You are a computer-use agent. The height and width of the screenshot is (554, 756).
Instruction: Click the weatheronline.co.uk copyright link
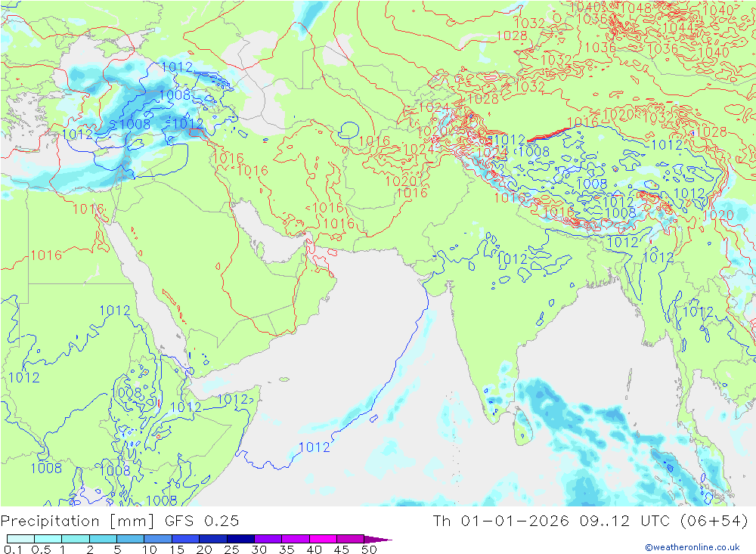point(692,547)
